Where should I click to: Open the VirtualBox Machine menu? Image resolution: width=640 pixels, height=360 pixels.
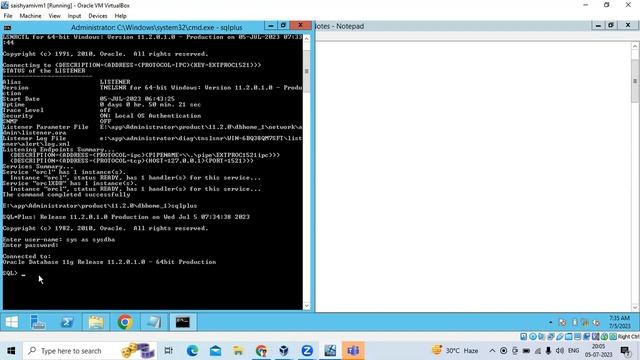tap(30, 16)
